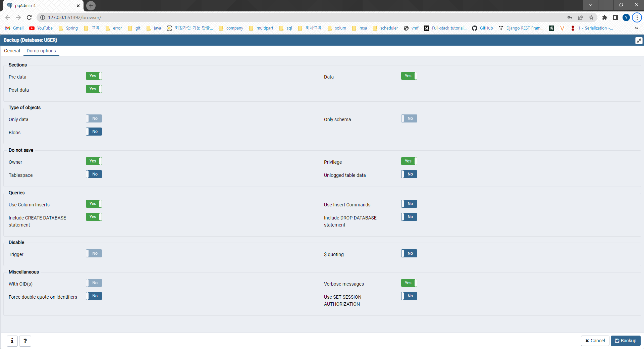This screenshot has height=349, width=644.
Task: Open the scheduler bookmark folder
Action: coord(385,28)
